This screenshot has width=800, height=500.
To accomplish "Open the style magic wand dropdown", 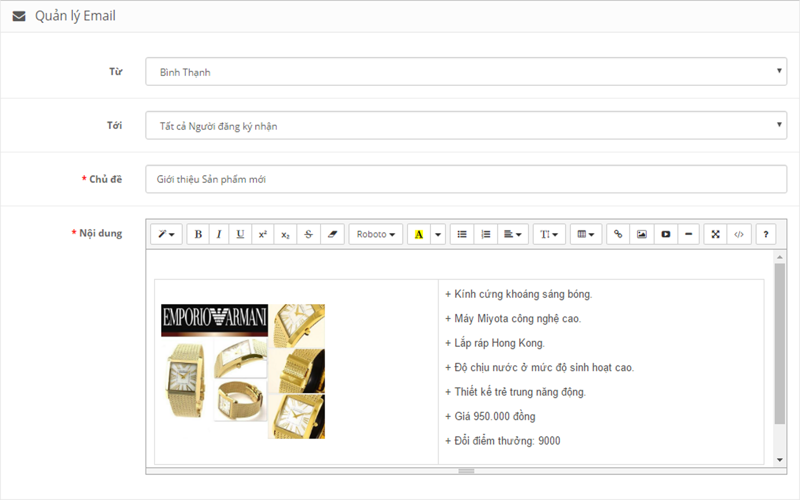I will pos(166,234).
